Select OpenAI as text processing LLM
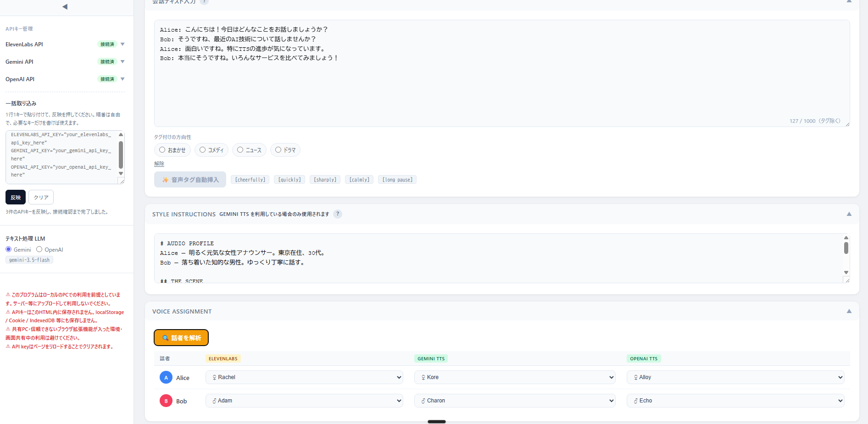The height and width of the screenshot is (424, 868). 39,249
